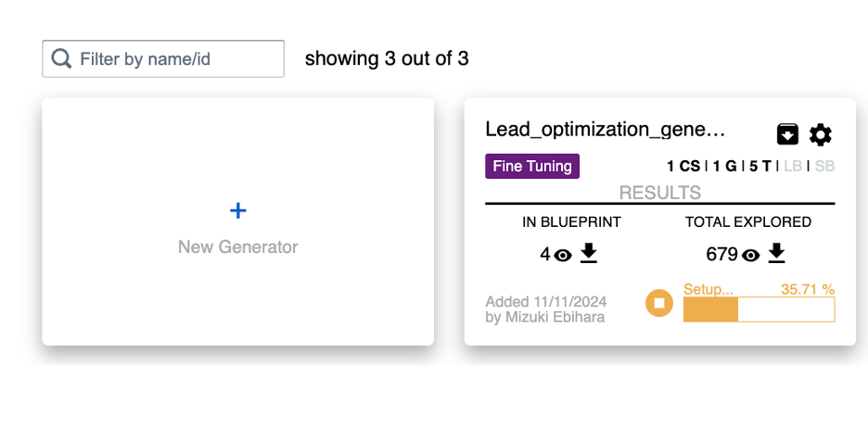Open Lead_optimization_gene... generator title
Viewport: 868px width, 428px height.
[x=605, y=130]
